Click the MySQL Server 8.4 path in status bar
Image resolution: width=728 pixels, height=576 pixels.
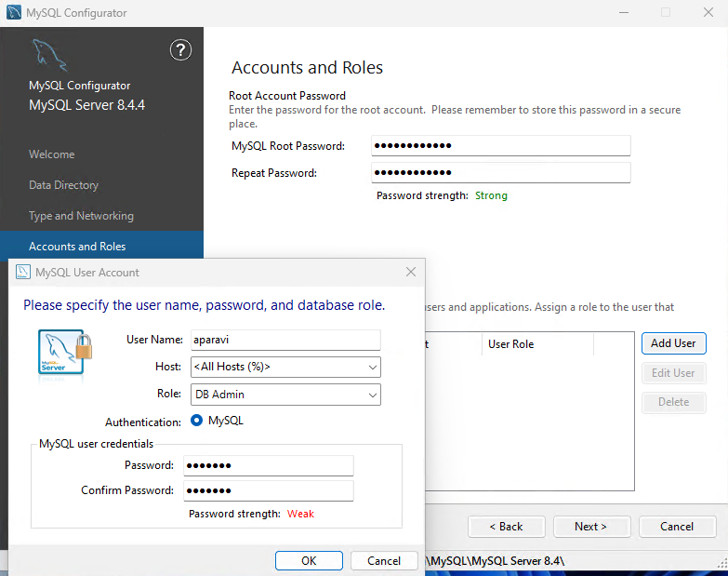[x=495, y=561]
